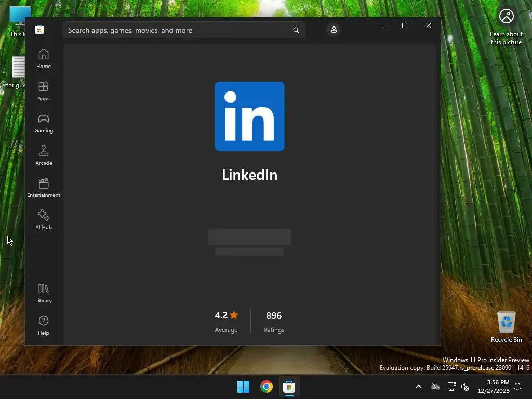Click the OneDrive cloud tray icon

pos(435,387)
